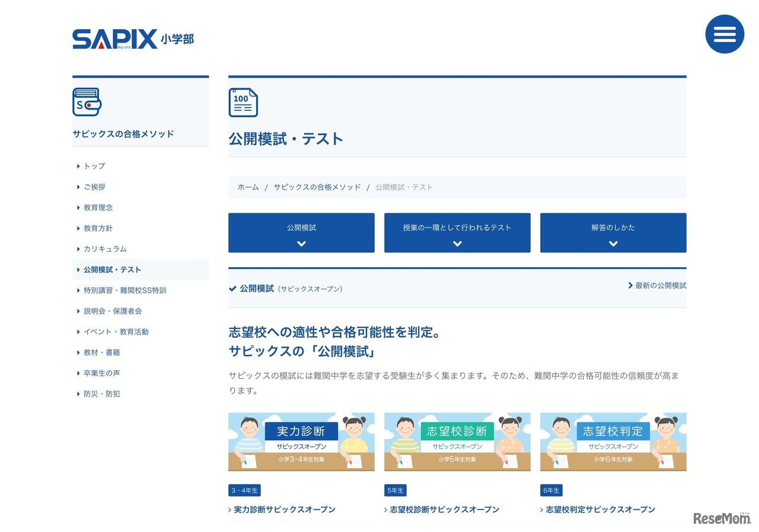Click the ホーム breadcrumb link
The width and height of the screenshot is (759, 532).
coord(248,187)
